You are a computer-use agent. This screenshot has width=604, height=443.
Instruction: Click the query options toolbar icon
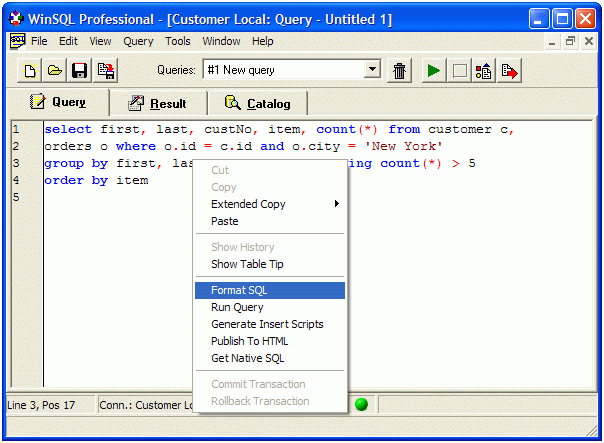(x=483, y=70)
